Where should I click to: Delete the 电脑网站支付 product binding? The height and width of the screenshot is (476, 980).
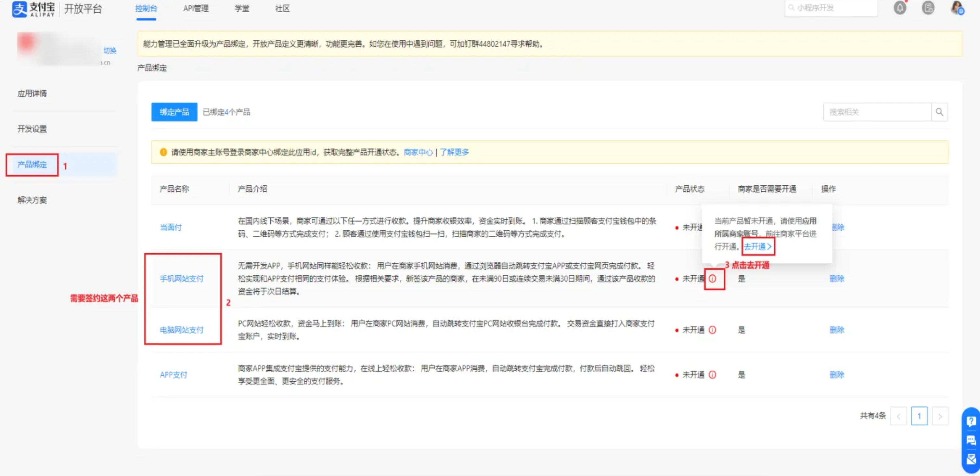[x=837, y=330]
